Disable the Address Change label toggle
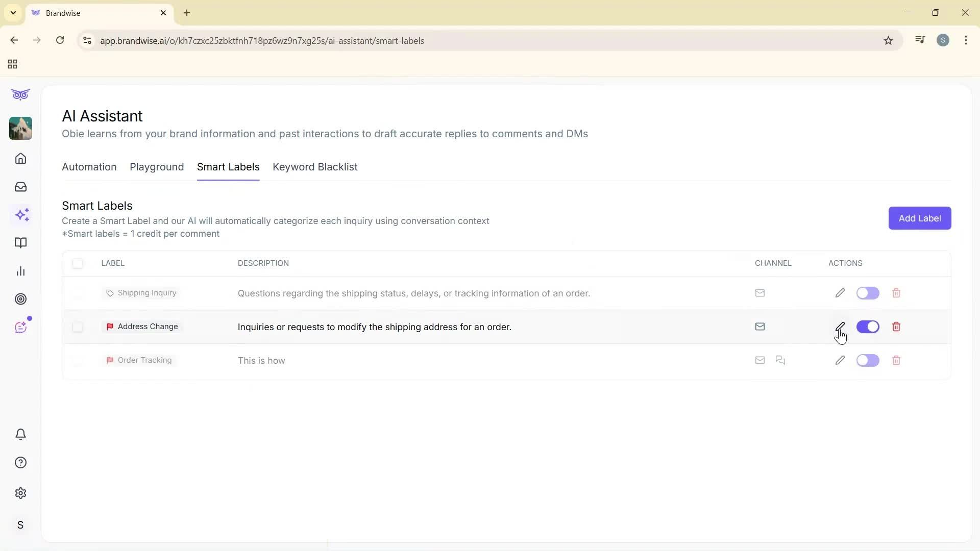This screenshot has height=551, width=980. coord(868,327)
